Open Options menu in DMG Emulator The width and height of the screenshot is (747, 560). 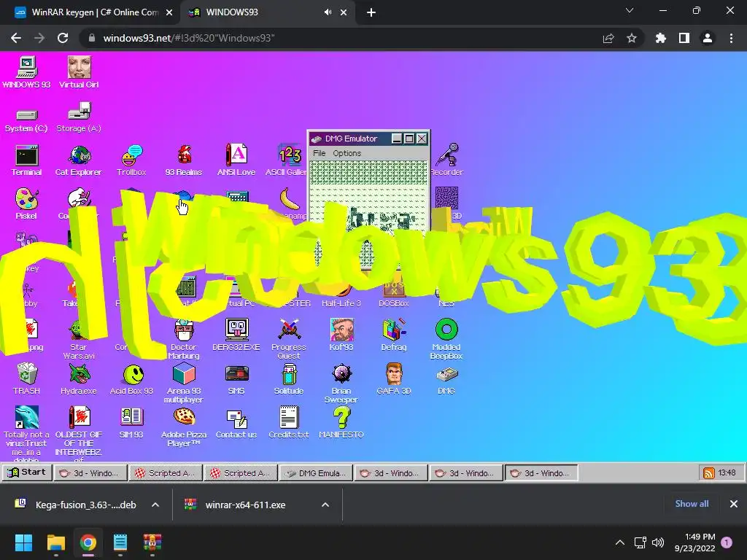click(347, 153)
